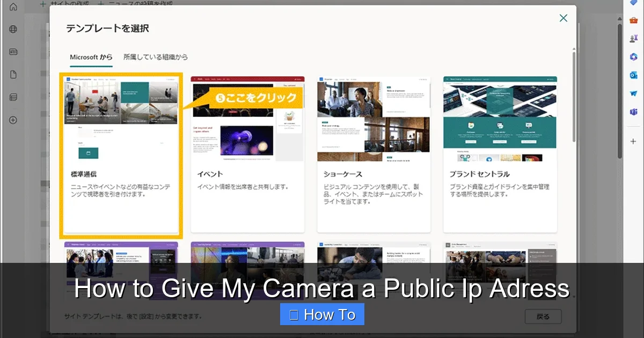The height and width of the screenshot is (338, 644).
Task: Click the ブランド セントラル title text
Action: point(479,174)
